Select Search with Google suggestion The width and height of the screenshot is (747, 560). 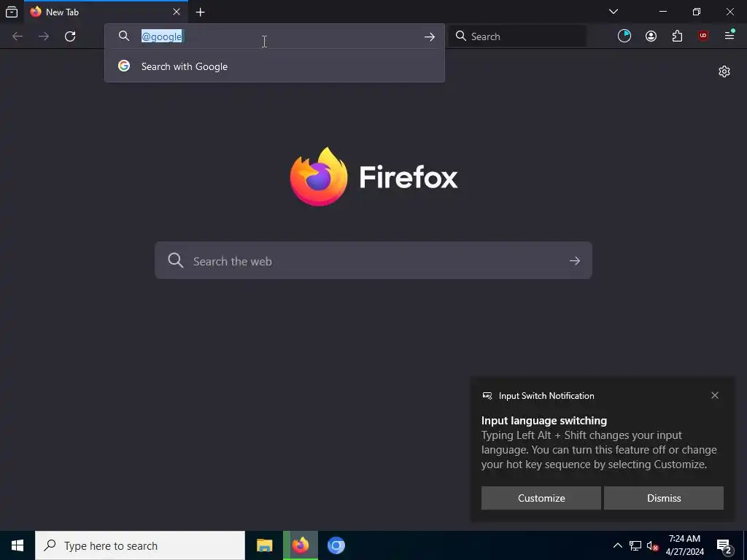[274, 66]
